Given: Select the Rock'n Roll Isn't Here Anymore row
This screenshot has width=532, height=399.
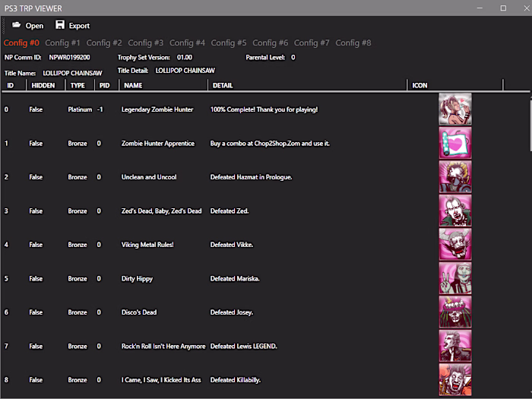Looking at the screenshot, I should (x=163, y=346).
